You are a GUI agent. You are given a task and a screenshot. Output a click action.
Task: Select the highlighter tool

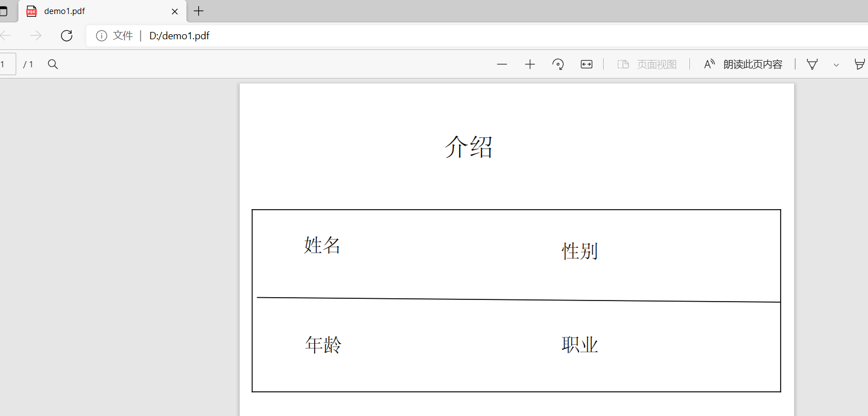point(860,64)
